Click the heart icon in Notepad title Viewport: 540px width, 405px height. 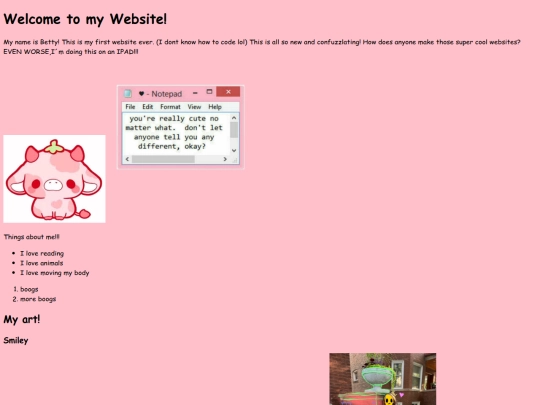[x=141, y=94]
